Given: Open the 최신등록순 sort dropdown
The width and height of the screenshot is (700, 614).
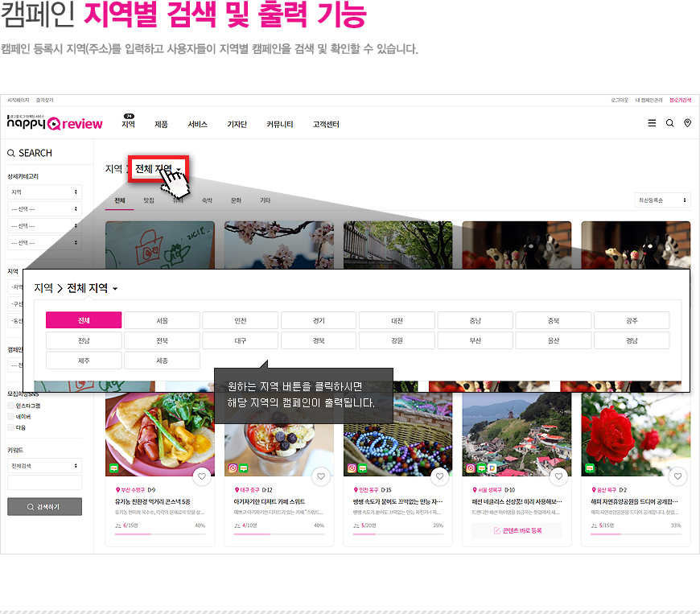Looking at the screenshot, I should click(662, 200).
